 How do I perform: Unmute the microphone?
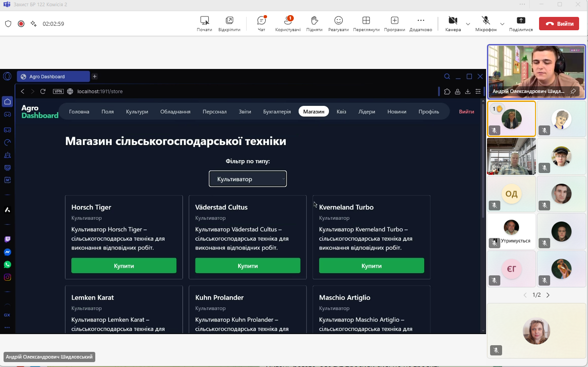(486, 24)
